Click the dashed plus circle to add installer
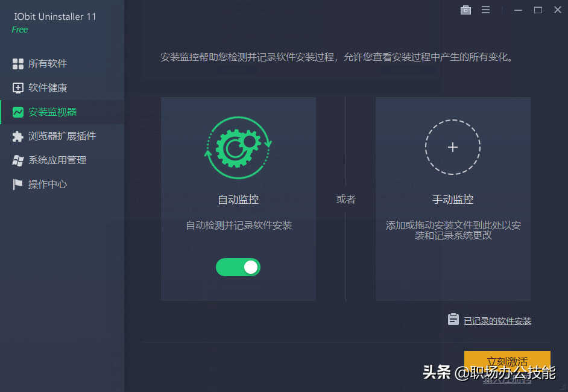This screenshot has height=392, width=568. tap(453, 147)
